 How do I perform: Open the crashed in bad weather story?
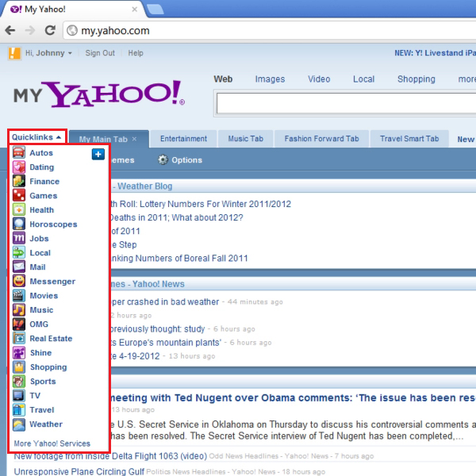tap(165, 301)
